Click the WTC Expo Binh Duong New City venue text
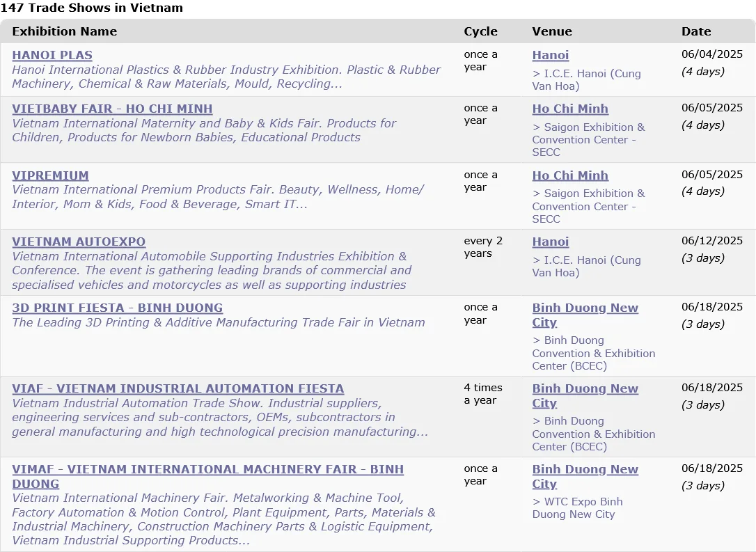Image resolution: width=756 pixels, height=552 pixels. tap(577, 508)
